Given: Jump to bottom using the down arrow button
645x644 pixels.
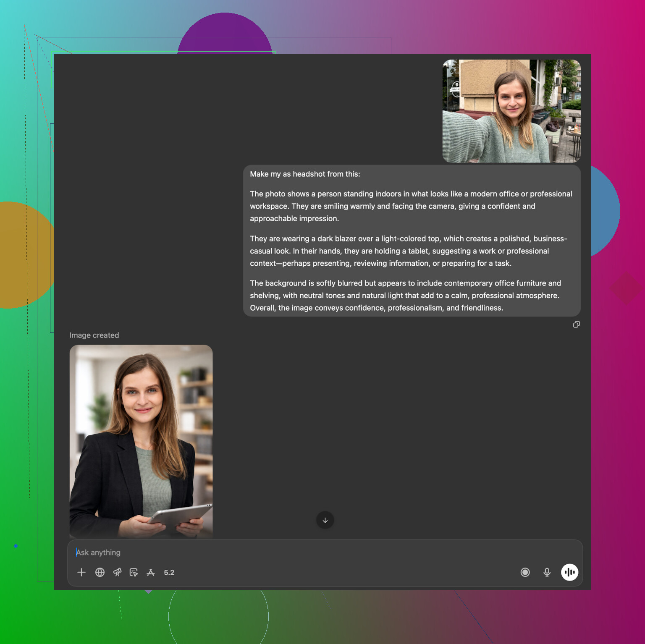Looking at the screenshot, I should [x=325, y=520].
